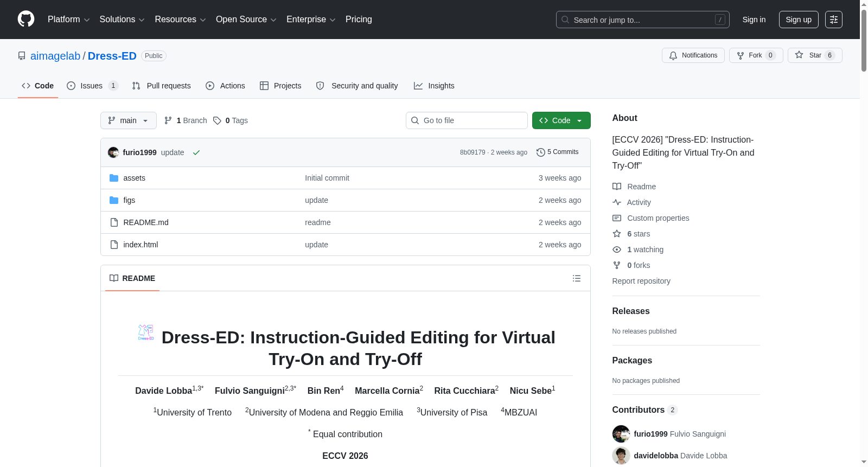This screenshot has width=868, height=467.
Task: Open the figs folder
Action: tap(129, 200)
